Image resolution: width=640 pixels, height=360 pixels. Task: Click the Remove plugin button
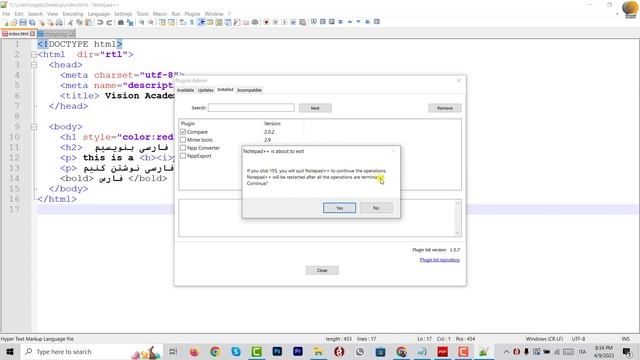coord(444,108)
